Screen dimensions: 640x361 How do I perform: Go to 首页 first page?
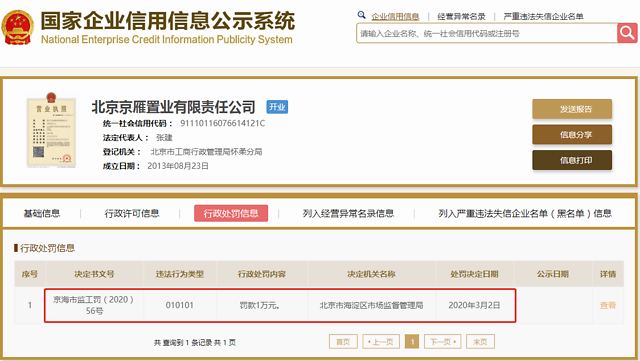pos(343,342)
